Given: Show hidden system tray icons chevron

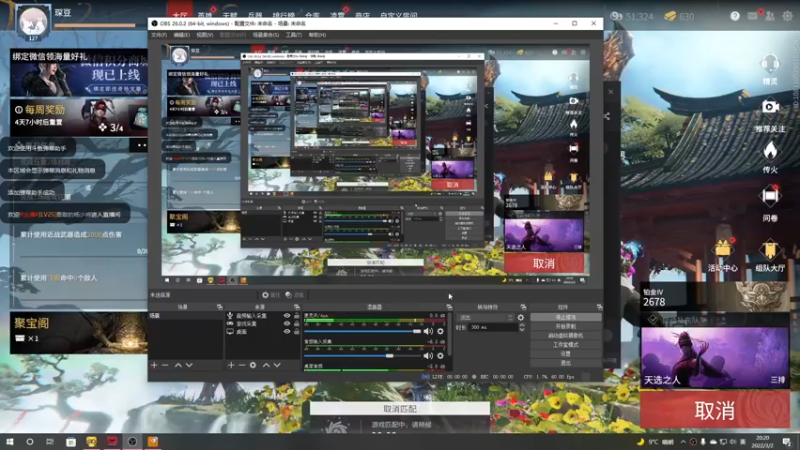Looking at the screenshot, I should tap(683, 442).
